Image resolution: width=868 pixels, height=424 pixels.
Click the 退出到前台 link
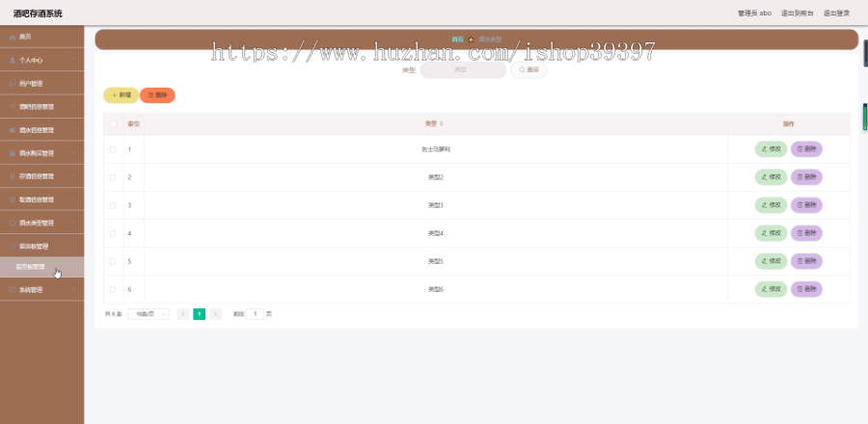(798, 13)
